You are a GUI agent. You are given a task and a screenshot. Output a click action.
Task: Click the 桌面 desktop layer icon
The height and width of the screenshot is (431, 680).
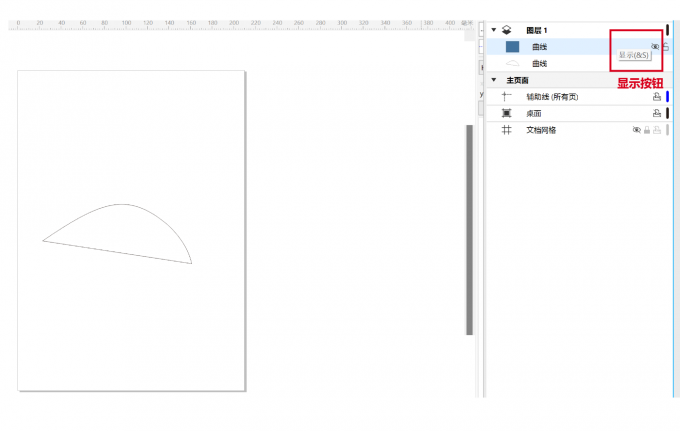(x=506, y=113)
